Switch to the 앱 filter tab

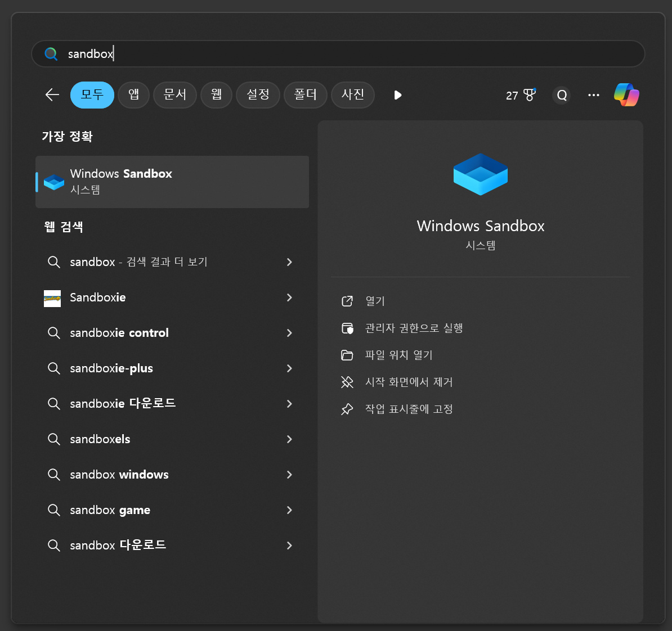(134, 94)
